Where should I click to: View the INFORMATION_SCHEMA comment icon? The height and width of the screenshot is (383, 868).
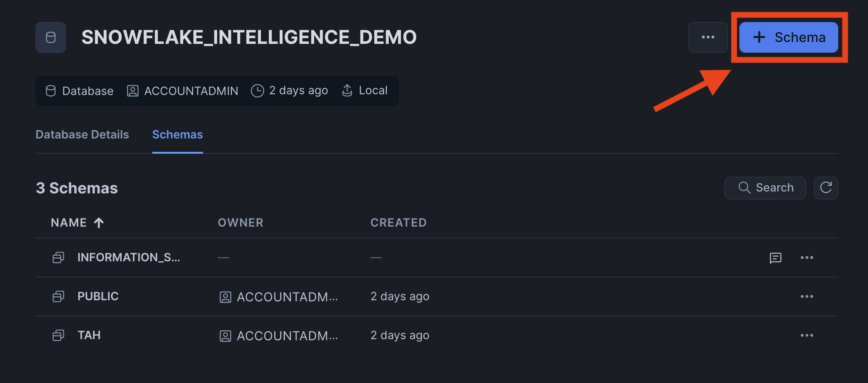[775, 258]
